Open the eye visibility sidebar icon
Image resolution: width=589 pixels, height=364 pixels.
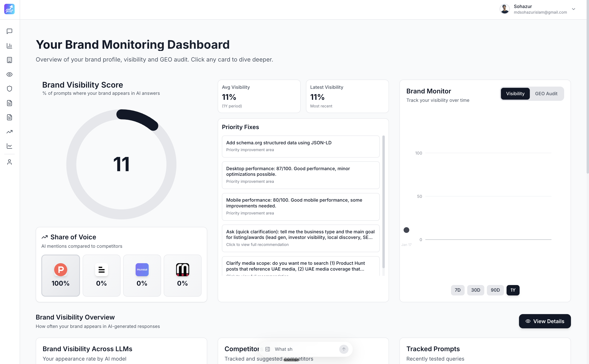coord(9,74)
